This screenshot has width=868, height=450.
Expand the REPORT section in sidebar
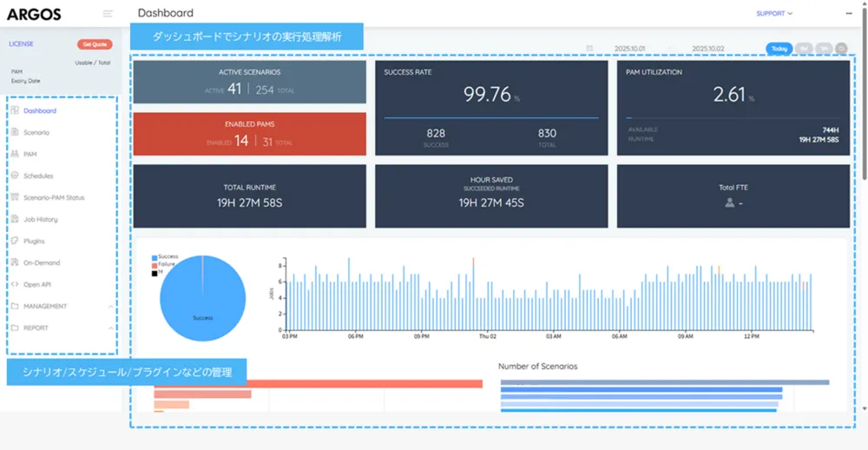pos(36,328)
